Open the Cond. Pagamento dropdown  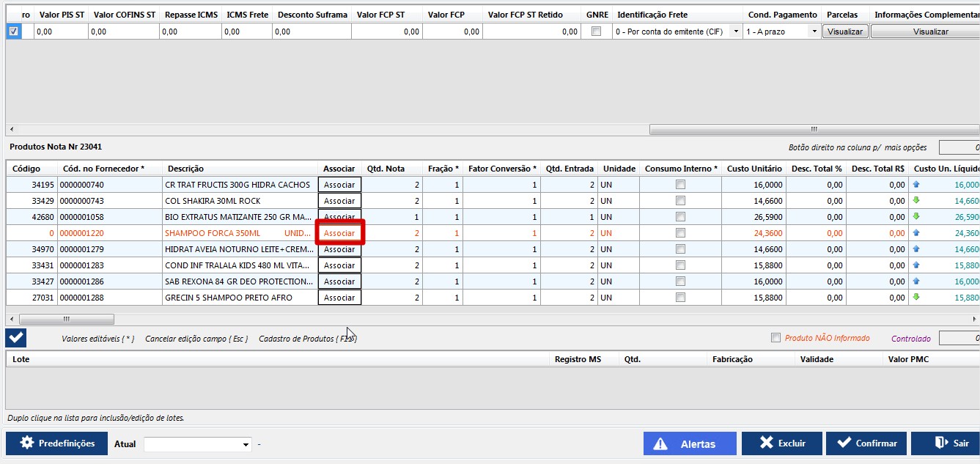pos(814,32)
